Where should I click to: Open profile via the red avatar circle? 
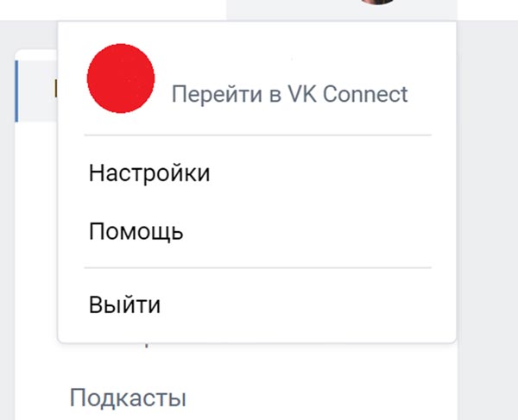click(x=121, y=78)
